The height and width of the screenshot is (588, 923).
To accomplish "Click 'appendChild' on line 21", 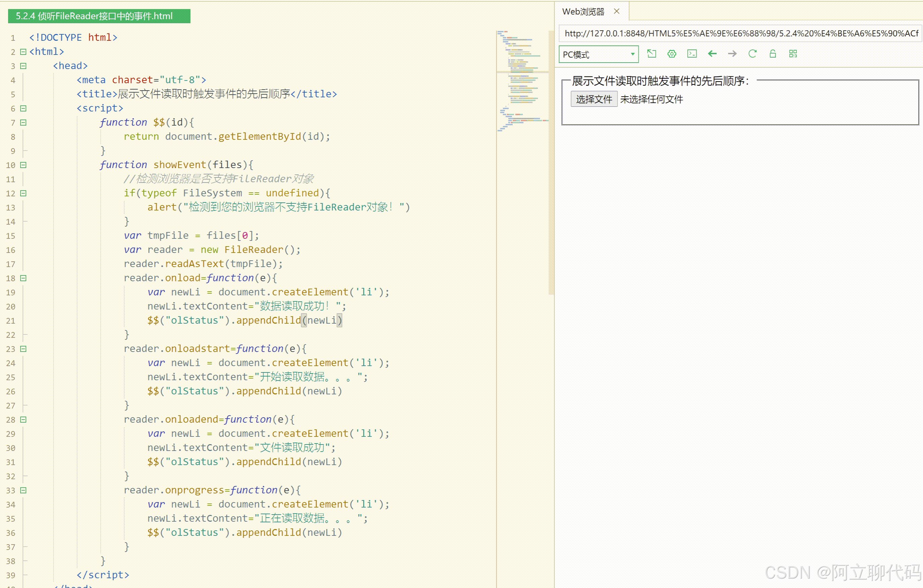I will pos(269,321).
